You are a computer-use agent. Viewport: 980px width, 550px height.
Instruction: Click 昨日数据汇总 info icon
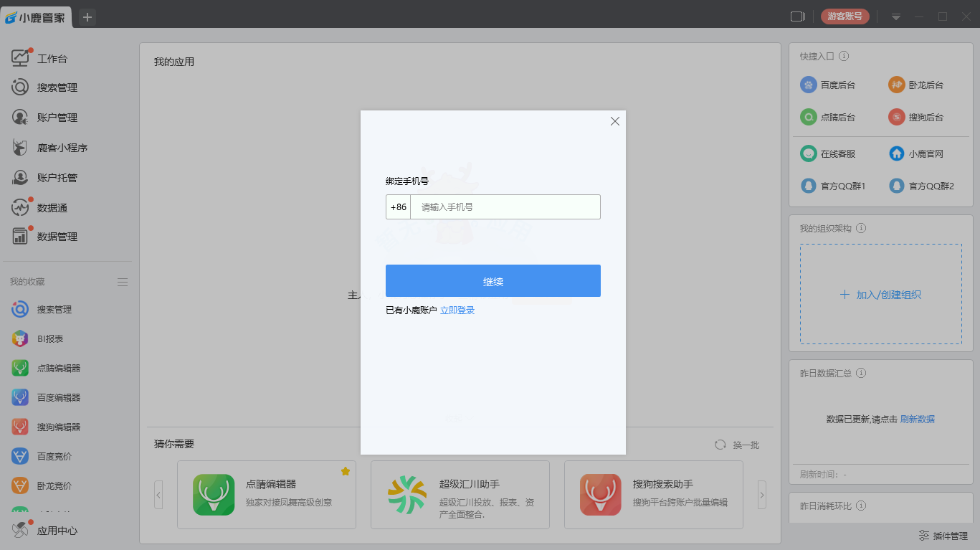(861, 373)
